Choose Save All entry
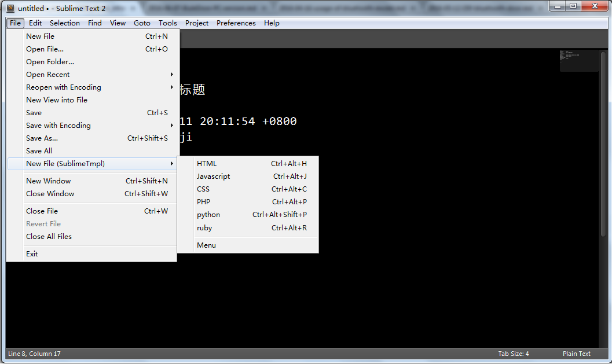Screen dimensions: 612x364 point(92,151)
